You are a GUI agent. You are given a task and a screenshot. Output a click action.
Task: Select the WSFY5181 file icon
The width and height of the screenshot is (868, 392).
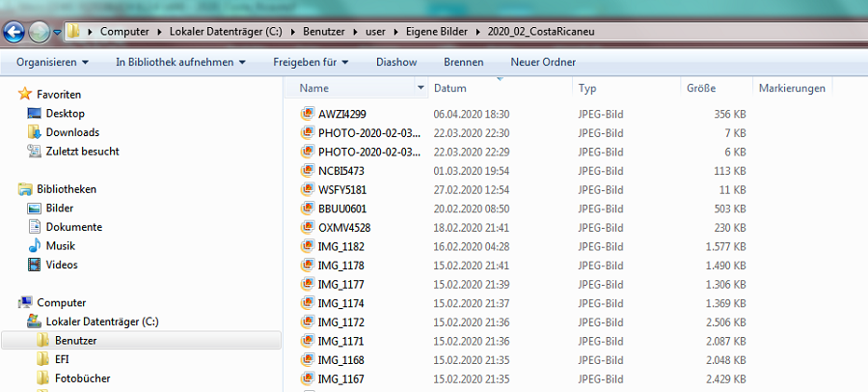pos(308,189)
